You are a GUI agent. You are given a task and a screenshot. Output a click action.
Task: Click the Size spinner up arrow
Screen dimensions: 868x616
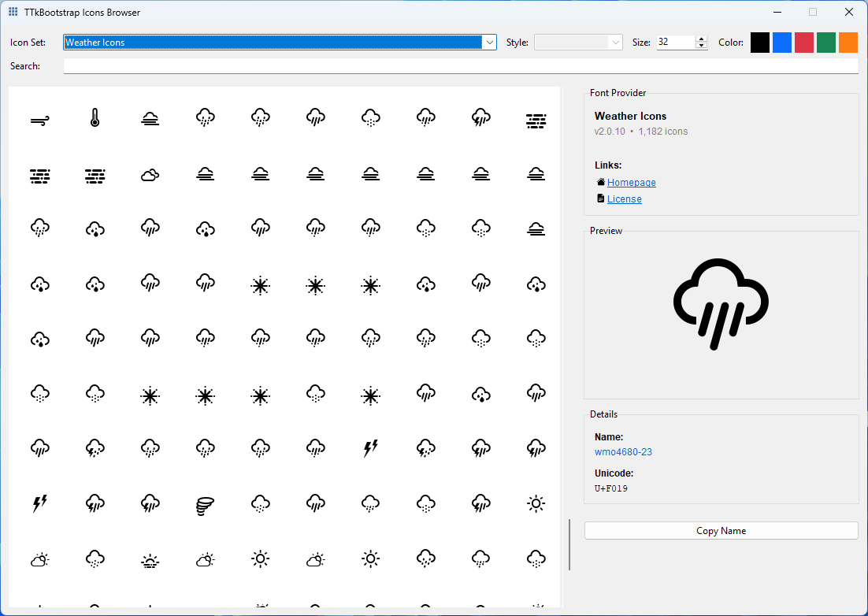[x=700, y=38]
